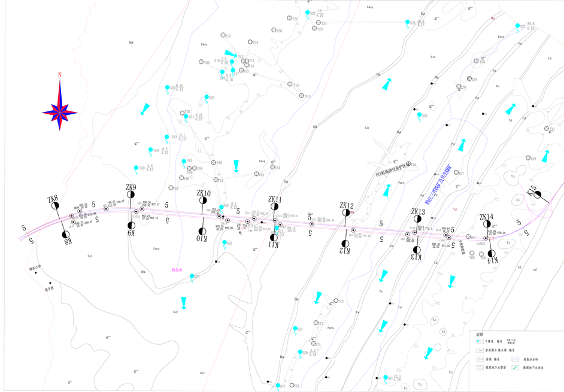
Task: Click the magenta 狗头山 place label
Action: point(178,270)
